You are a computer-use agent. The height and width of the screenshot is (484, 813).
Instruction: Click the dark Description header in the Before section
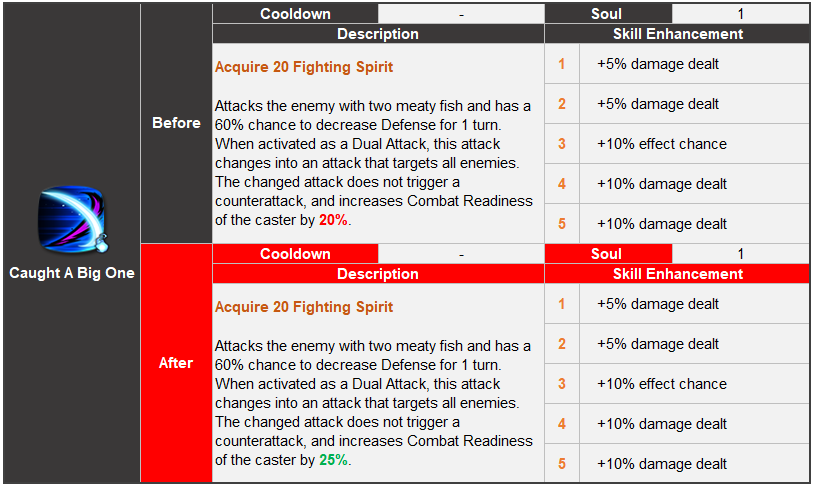click(378, 34)
